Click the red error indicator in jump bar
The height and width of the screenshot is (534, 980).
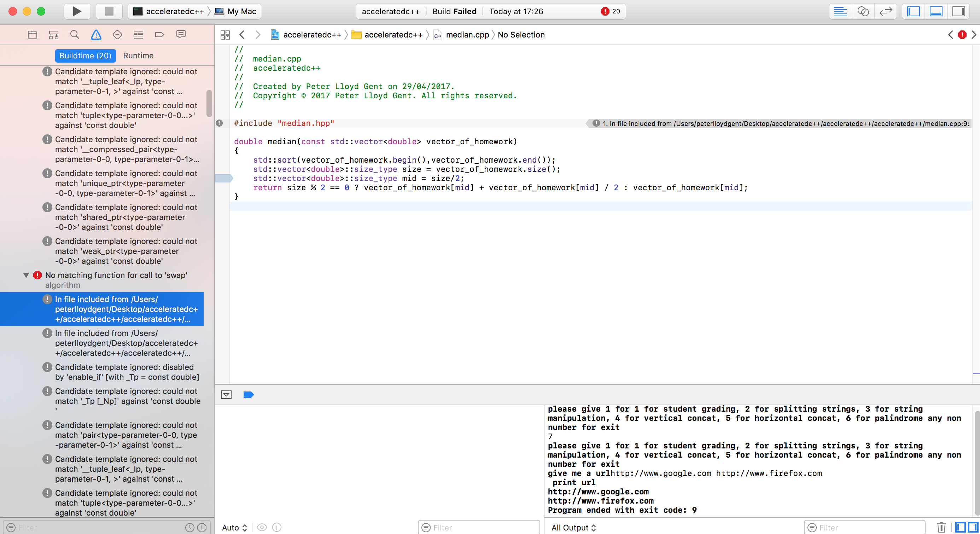coord(962,35)
